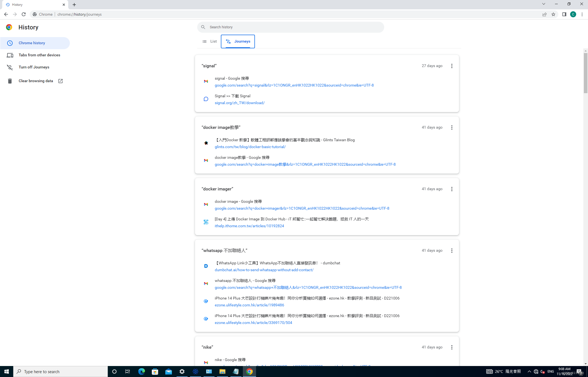This screenshot has height=377, width=588.
Task: Open the dumbchat WhatsApp tool link
Action: point(264,270)
